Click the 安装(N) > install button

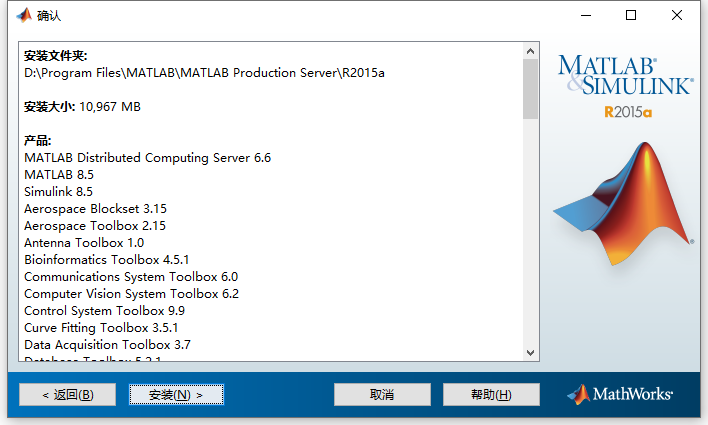tap(177, 395)
